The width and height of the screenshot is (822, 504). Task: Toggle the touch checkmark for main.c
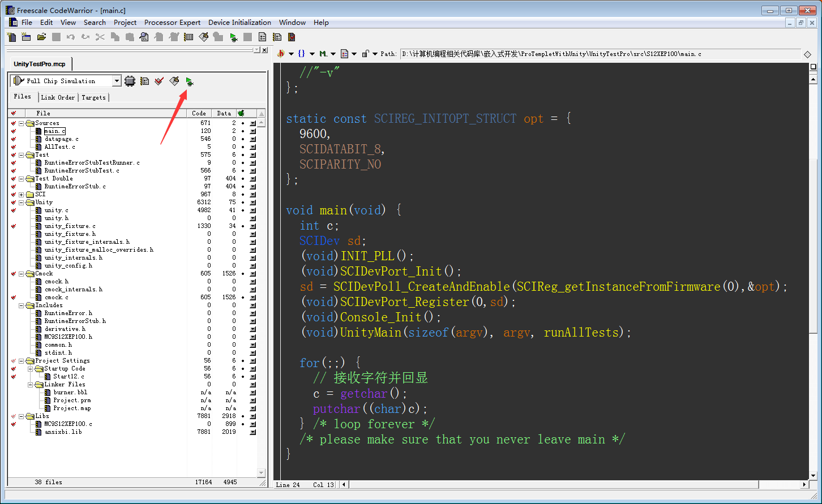point(14,131)
